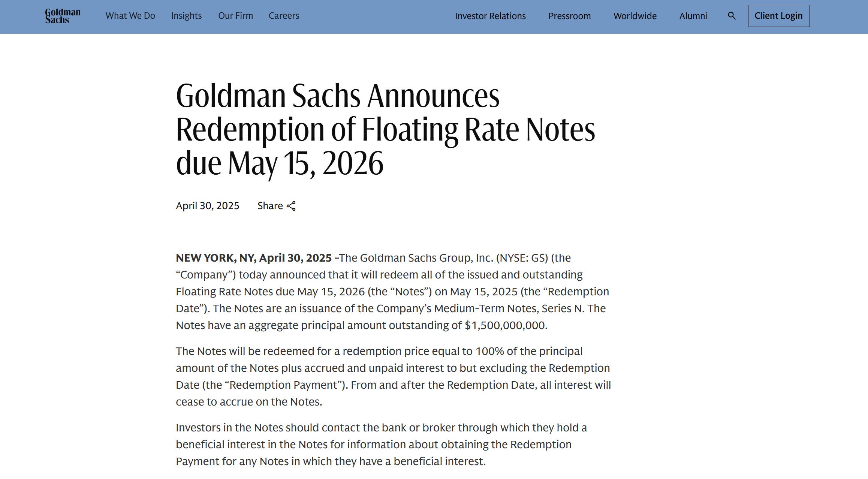Image resolution: width=868 pixels, height=479 pixels.
Task: Click the paragraph about redemption price
Action: tap(393, 376)
